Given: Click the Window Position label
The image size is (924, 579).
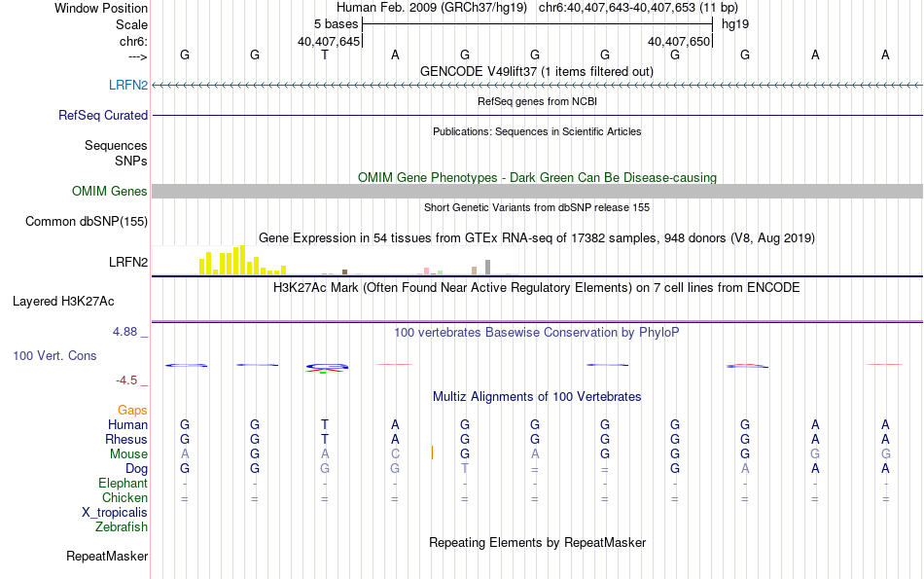Looking at the screenshot, I should click(101, 8).
